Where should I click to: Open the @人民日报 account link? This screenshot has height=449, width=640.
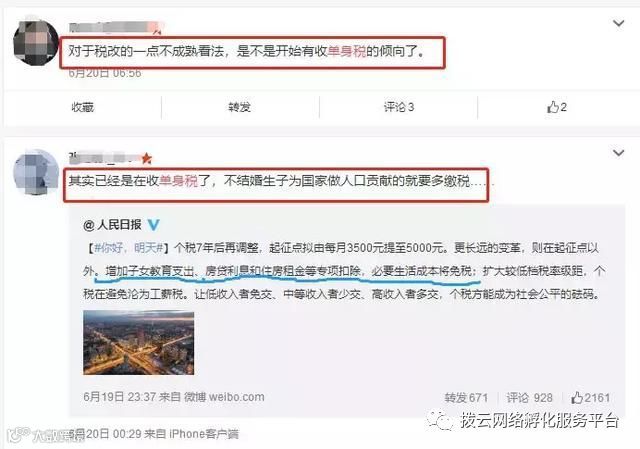coord(112,225)
